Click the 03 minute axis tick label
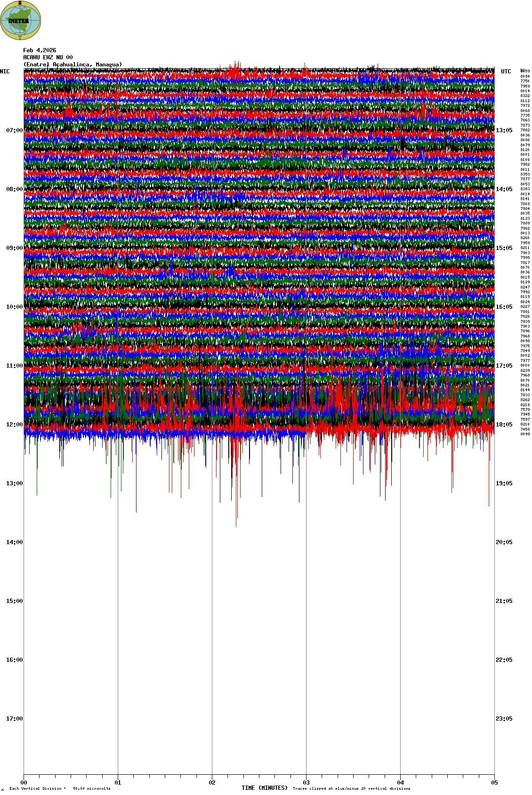This screenshot has width=532, height=795. (x=306, y=783)
